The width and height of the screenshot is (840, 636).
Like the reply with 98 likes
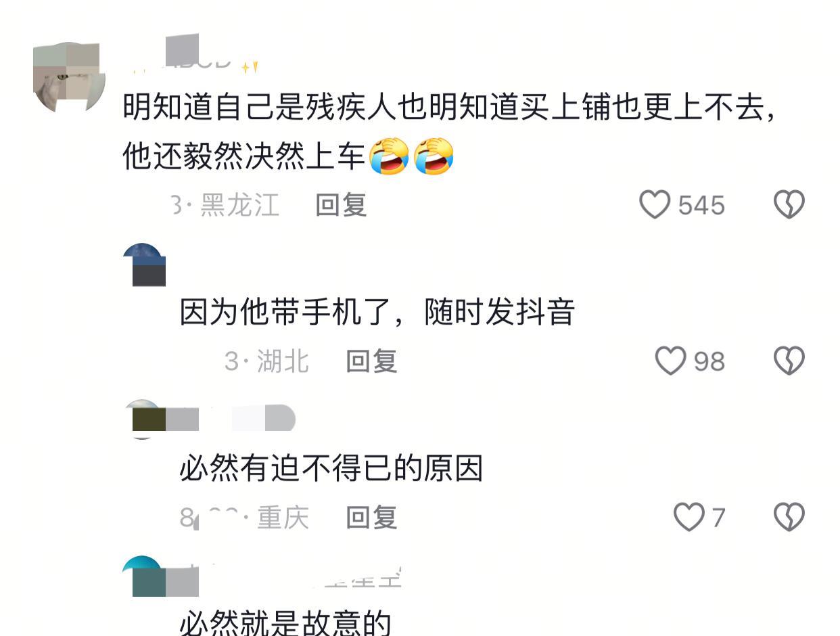[x=671, y=361]
